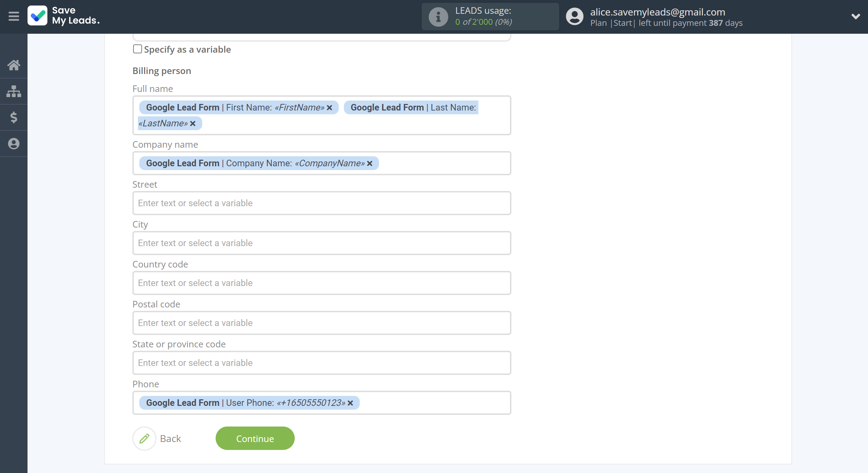This screenshot has height=473, width=868.
Task: Click into the Country code field
Action: [x=322, y=283]
